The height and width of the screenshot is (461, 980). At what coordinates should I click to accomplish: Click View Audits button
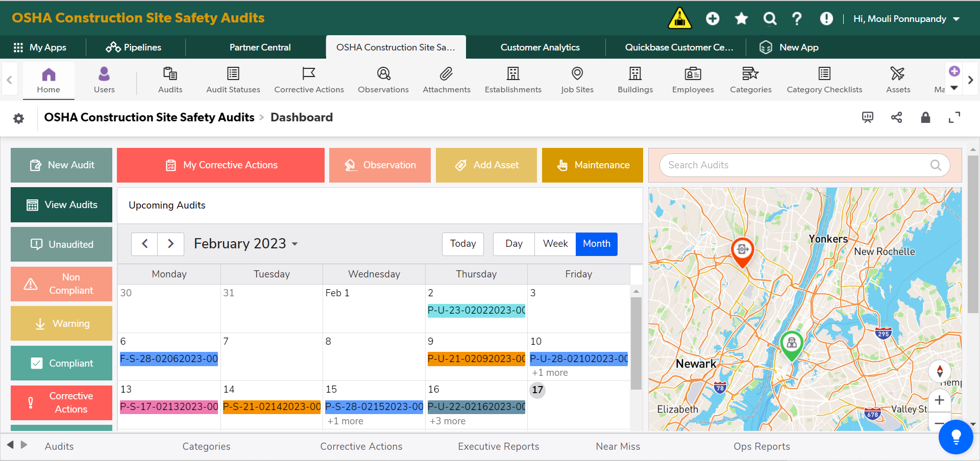[x=61, y=205]
